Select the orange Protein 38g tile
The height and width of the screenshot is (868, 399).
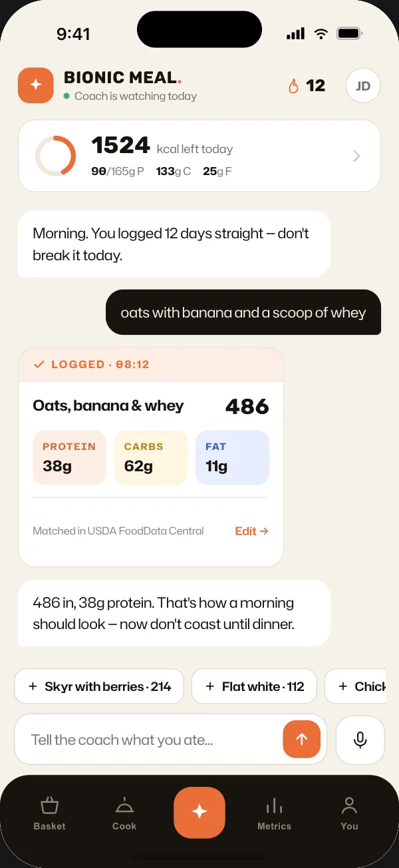pyautogui.click(x=69, y=457)
